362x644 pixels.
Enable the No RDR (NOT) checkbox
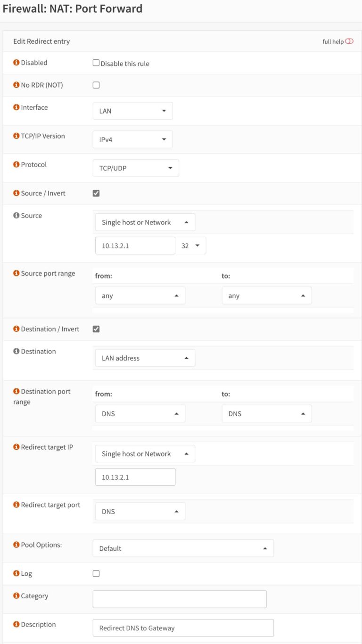96,85
